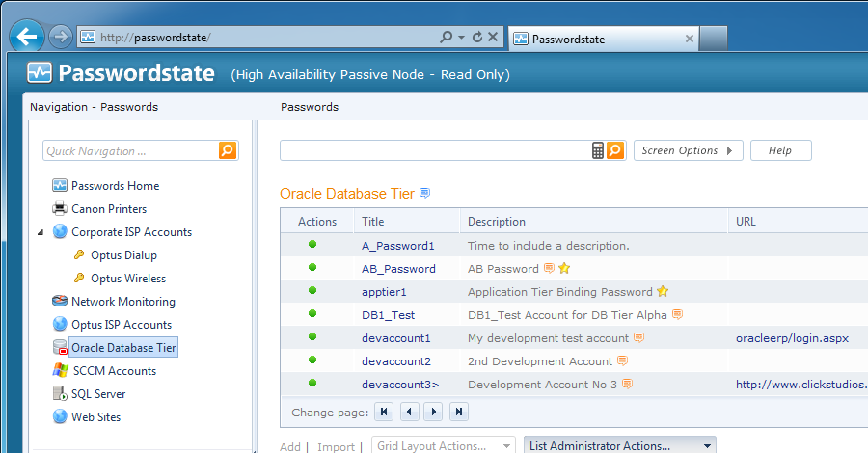Select Oracle Database Tier tree item

123,347
